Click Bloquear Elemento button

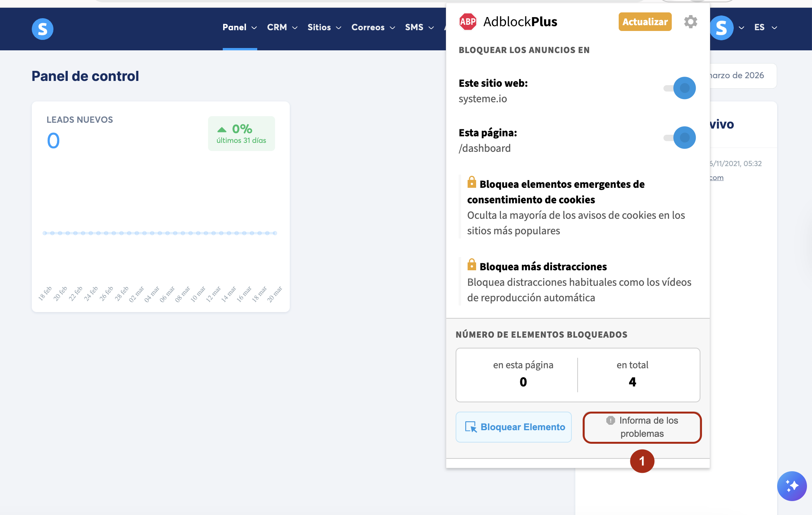click(x=514, y=427)
